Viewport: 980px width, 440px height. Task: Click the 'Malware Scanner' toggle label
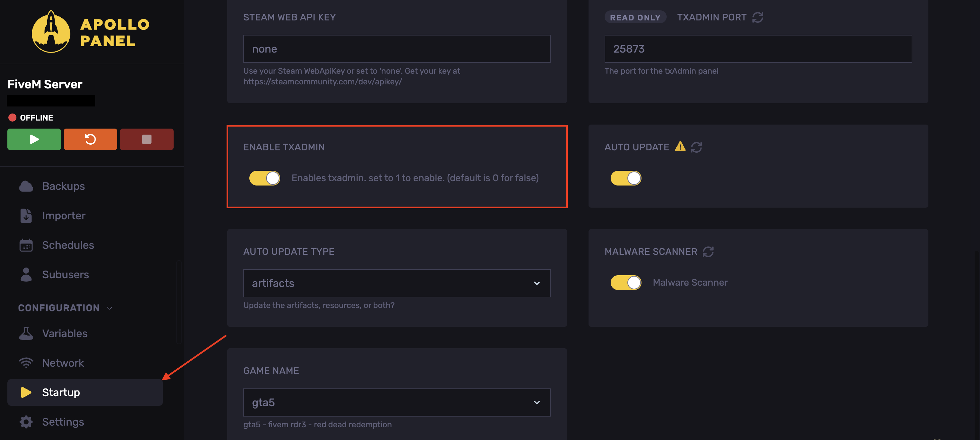(x=690, y=282)
